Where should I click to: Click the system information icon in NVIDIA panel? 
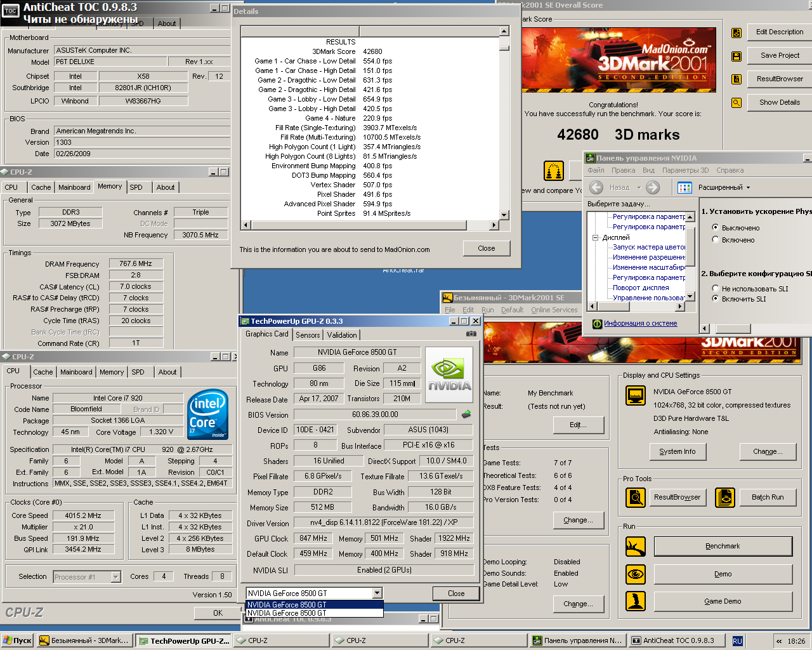pyautogui.click(x=597, y=324)
